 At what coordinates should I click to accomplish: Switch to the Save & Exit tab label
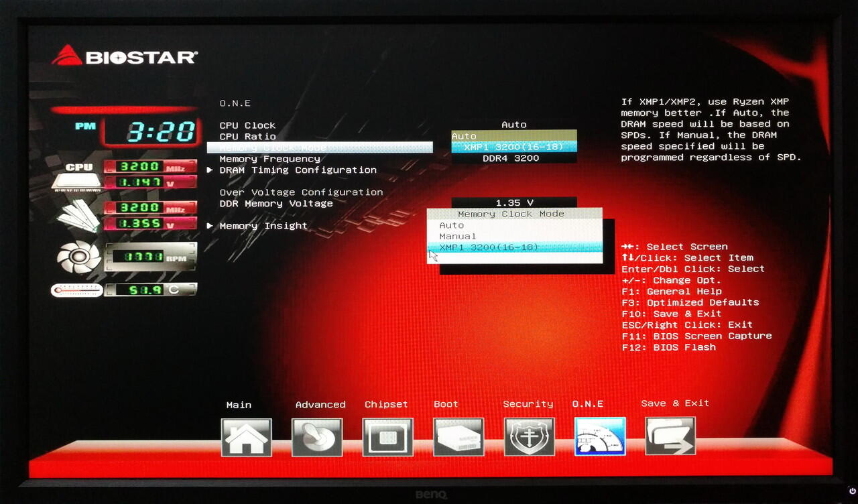click(675, 403)
